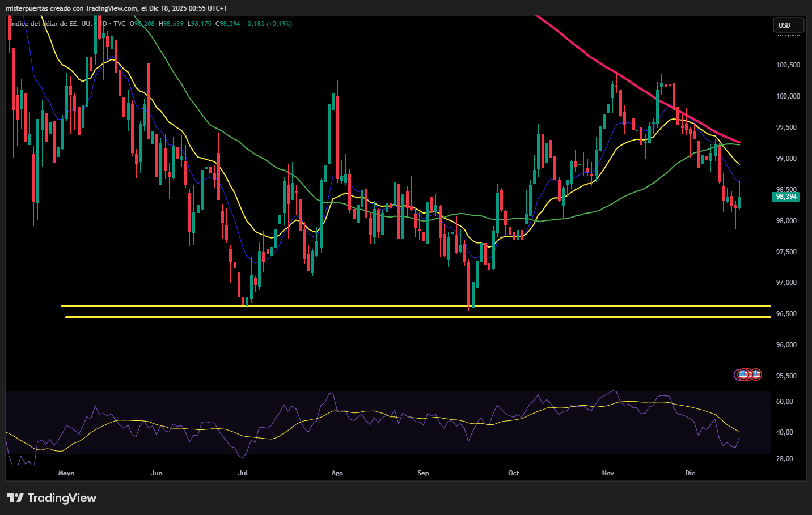Click the 98,000 price axis label
812x515 pixels.
pos(786,221)
